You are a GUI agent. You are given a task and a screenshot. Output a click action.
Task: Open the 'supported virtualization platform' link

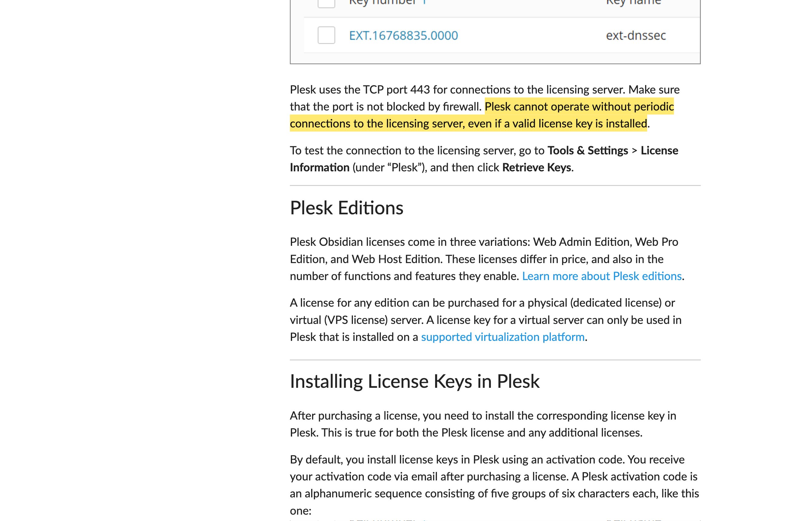pos(503,337)
